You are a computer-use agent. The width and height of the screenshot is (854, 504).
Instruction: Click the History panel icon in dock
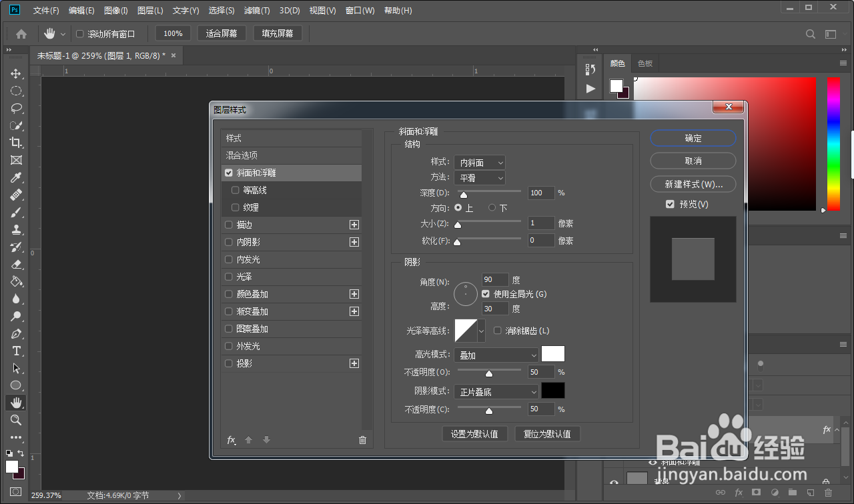[x=590, y=69]
